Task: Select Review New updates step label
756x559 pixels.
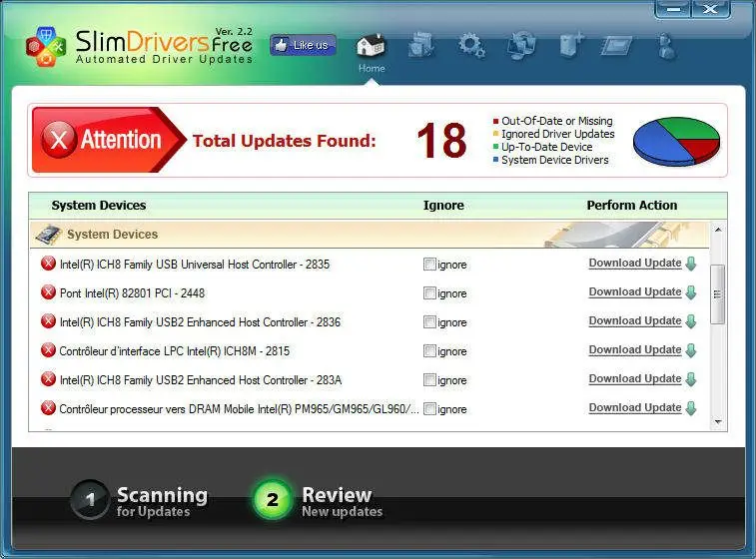Action: (x=343, y=501)
